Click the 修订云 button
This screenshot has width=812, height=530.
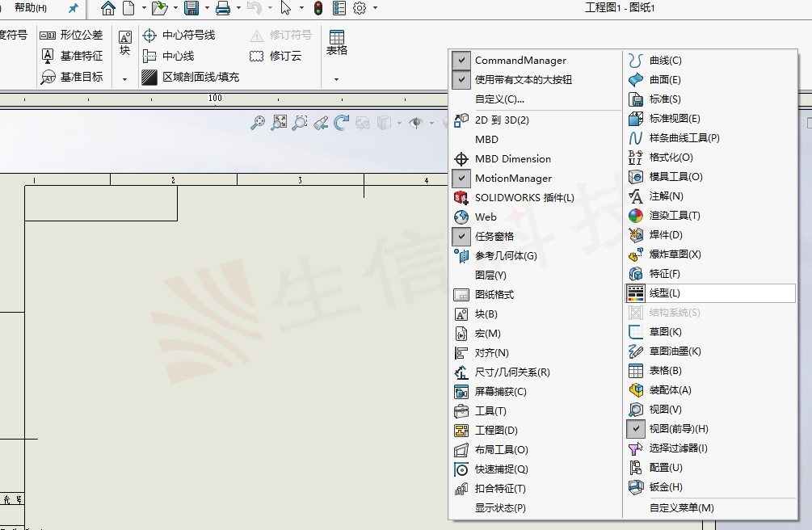[x=276, y=56]
